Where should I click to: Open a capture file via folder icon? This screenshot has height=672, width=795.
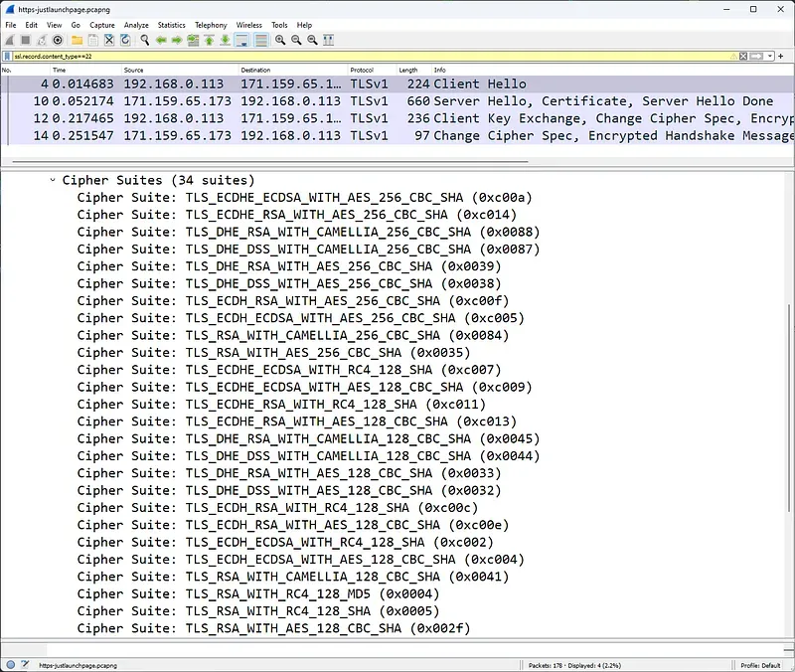[78, 40]
